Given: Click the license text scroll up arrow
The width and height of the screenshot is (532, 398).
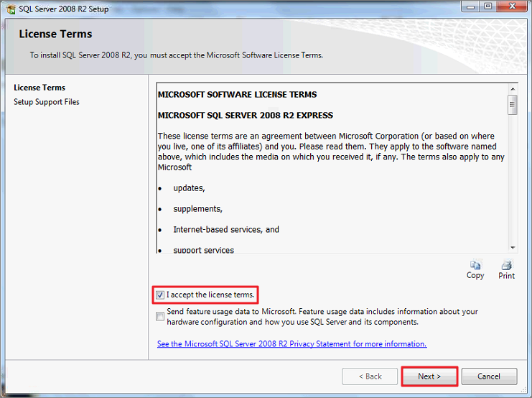Looking at the screenshot, I should (513, 89).
